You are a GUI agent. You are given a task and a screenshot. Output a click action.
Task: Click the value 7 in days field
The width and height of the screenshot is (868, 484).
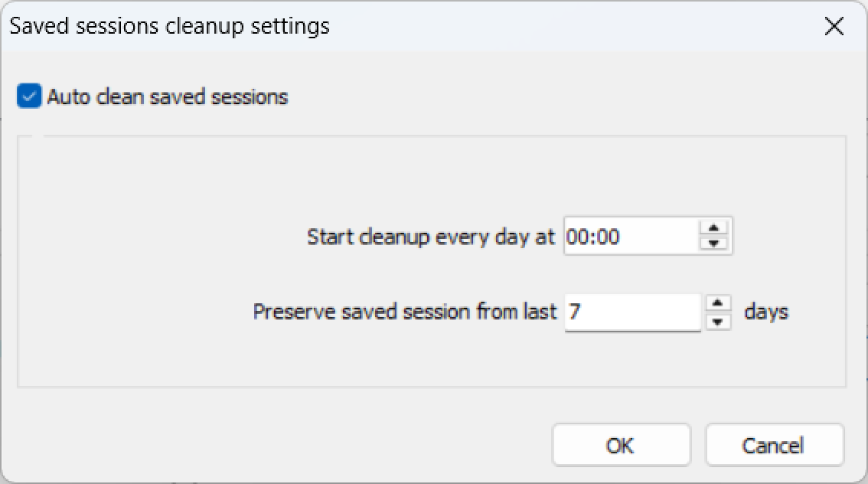(574, 312)
